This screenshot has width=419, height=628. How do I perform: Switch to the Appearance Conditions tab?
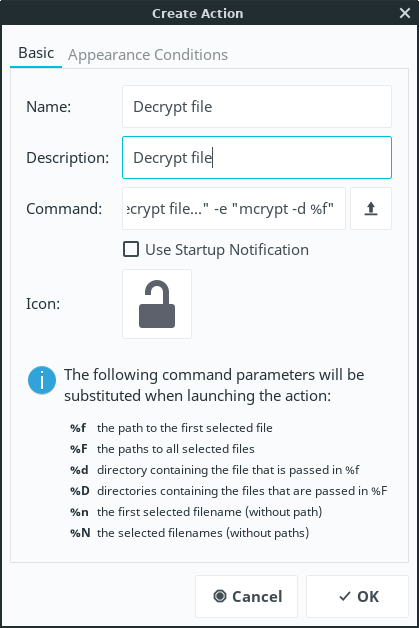pyautogui.click(x=148, y=54)
